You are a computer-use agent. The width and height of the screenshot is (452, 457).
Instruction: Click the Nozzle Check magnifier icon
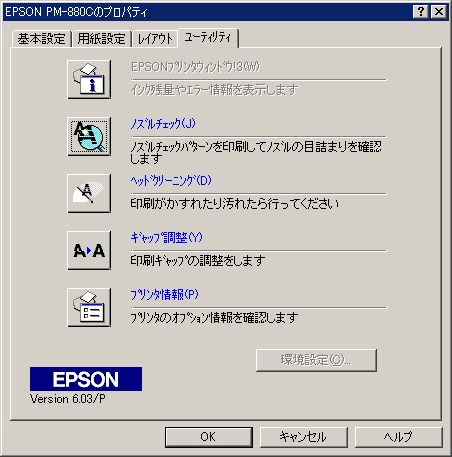pyautogui.click(x=89, y=136)
